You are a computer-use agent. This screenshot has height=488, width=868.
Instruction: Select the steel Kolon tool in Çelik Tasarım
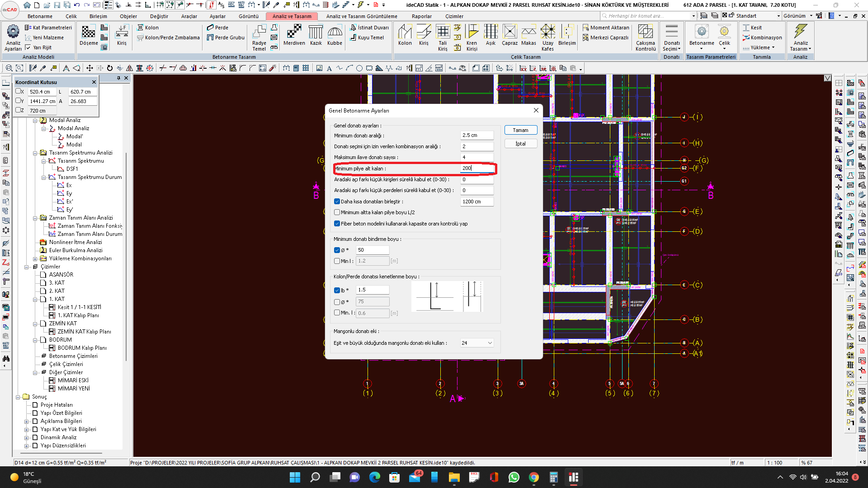[405, 36]
